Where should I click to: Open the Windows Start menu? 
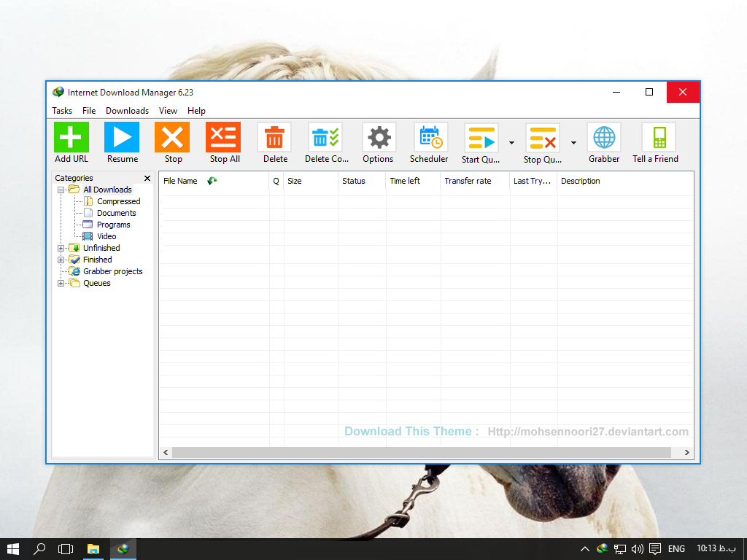click(x=13, y=549)
